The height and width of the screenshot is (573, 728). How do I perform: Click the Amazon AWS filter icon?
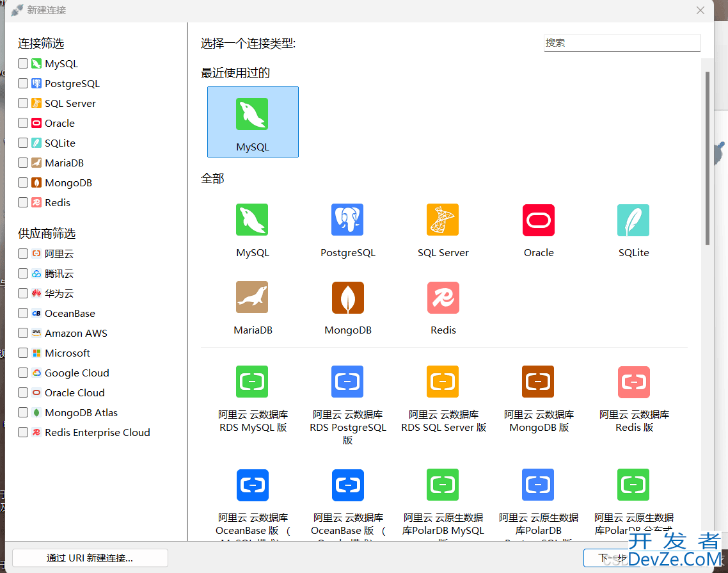[x=36, y=333]
